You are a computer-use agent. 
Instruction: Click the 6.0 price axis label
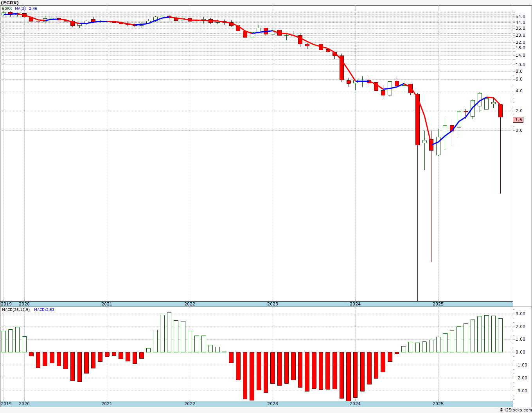[x=519, y=79]
